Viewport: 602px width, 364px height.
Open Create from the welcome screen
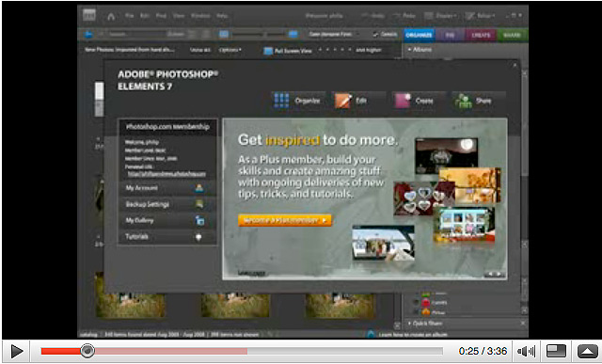420,101
